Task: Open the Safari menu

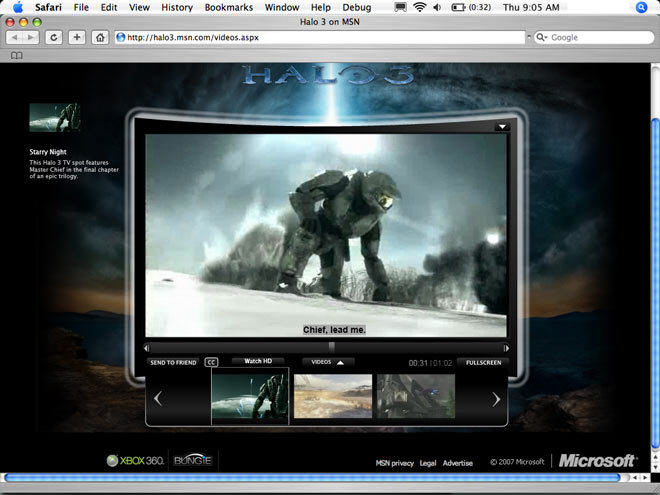Action: 48,7
